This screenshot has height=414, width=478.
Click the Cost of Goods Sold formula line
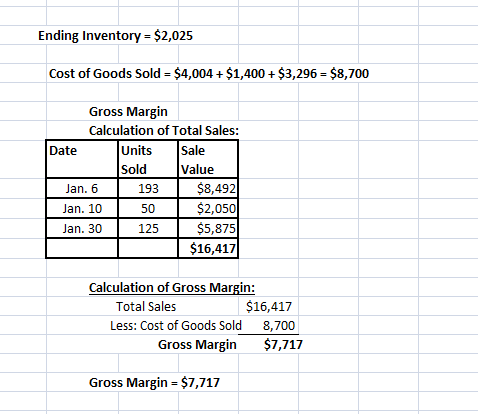click(x=209, y=74)
